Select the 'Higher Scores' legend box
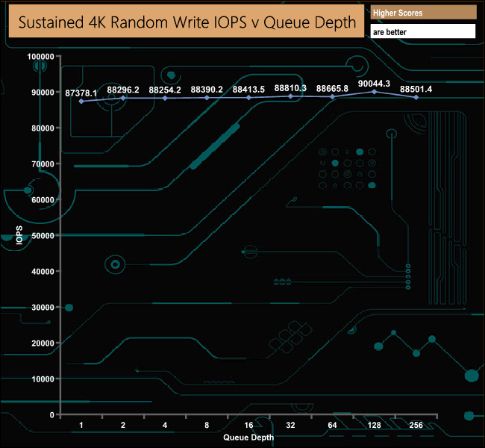Screen dimensions: 485x448 (423, 13)
